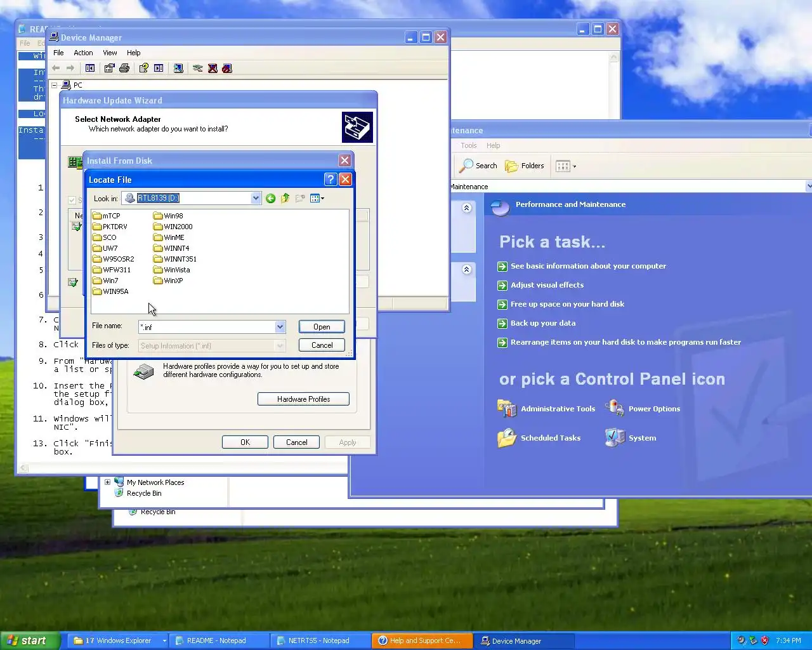The height and width of the screenshot is (650, 812).
Task: Open the Tools menu in the Control Panel window
Action: pyautogui.click(x=468, y=145)
